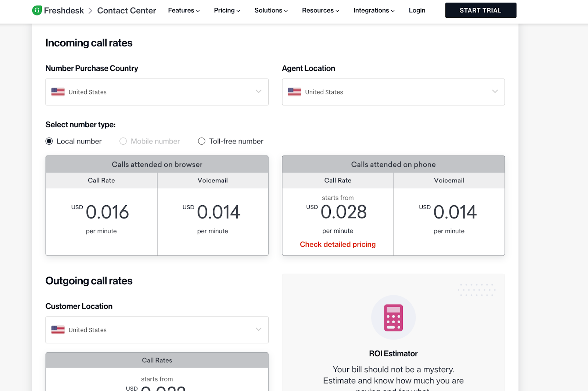Click the Freshdesk headset logo icon
The image size is (588, 391).
click(x=37, y=10)
